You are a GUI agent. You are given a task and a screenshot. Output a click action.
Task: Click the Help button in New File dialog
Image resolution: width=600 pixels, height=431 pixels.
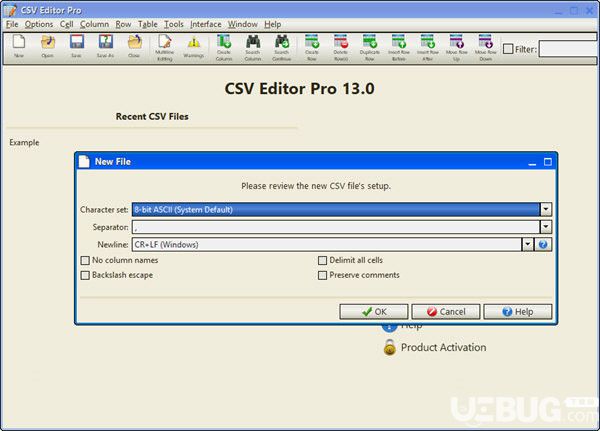point(518,312)
